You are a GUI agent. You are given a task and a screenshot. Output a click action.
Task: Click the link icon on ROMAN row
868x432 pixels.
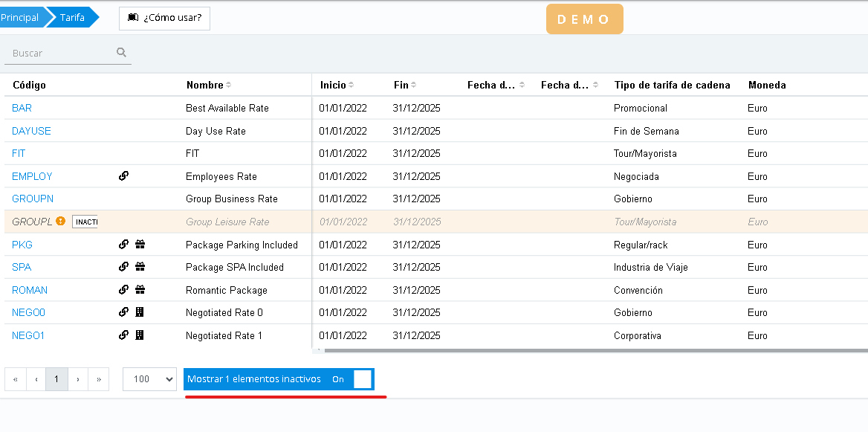[x=124, y=290]
